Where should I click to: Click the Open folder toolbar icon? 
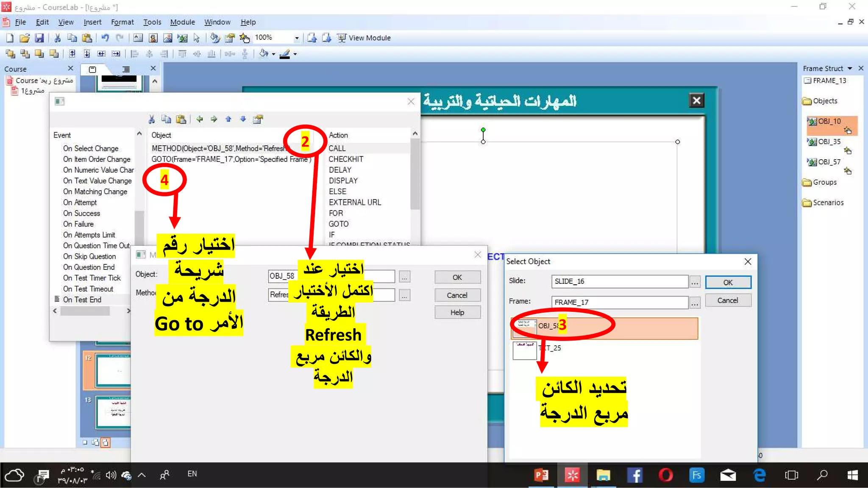(25, 38)
